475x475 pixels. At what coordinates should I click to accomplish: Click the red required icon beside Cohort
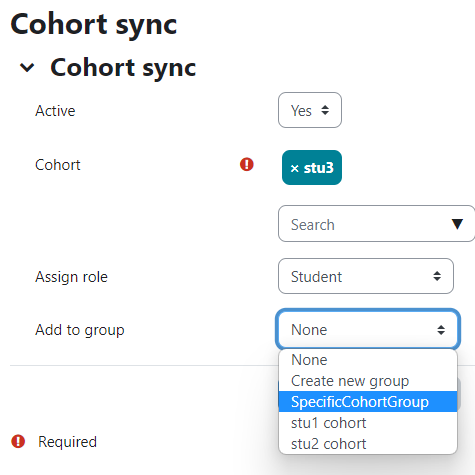[247, 164]
